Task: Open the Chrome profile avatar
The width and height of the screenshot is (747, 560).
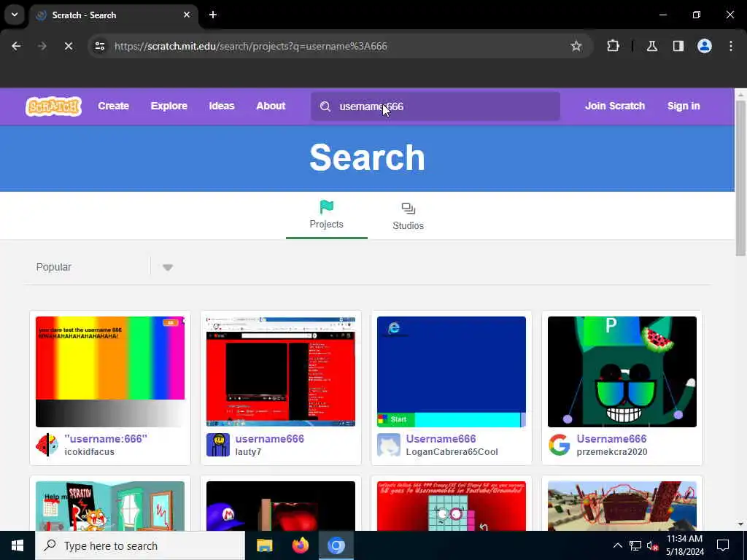Action: (705, 46)
